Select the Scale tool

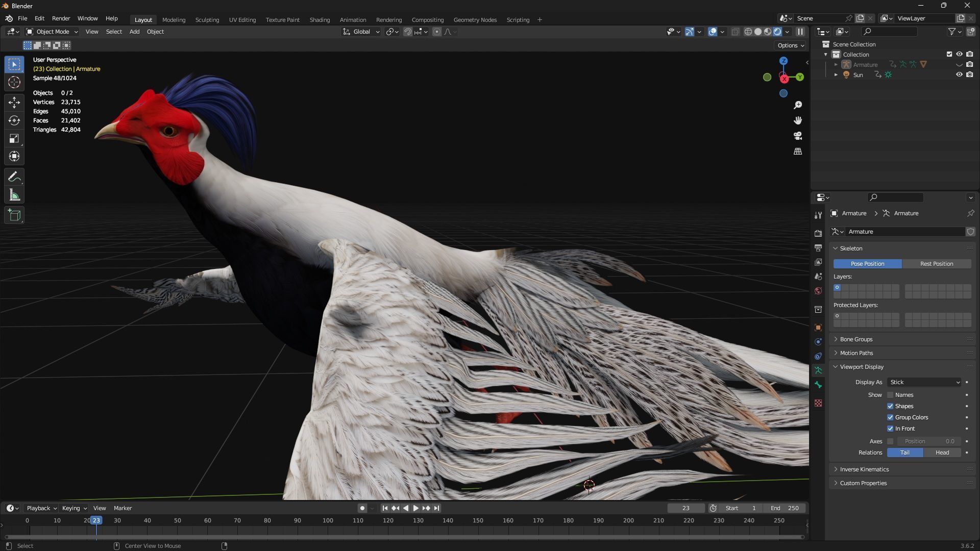[14, 138]
